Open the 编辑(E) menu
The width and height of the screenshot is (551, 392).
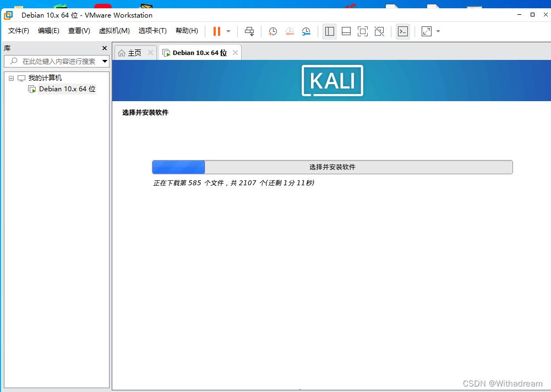pyautogui.click(x=48, y=31)
